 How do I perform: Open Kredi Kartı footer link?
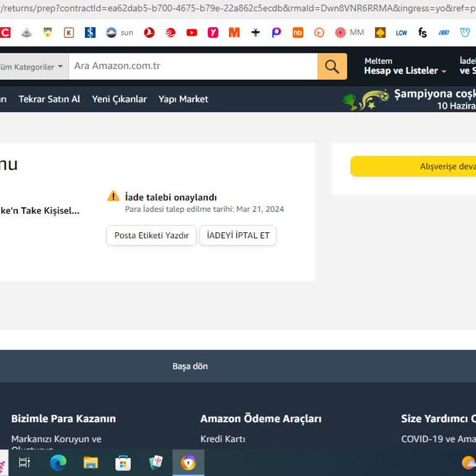(223, 439)
